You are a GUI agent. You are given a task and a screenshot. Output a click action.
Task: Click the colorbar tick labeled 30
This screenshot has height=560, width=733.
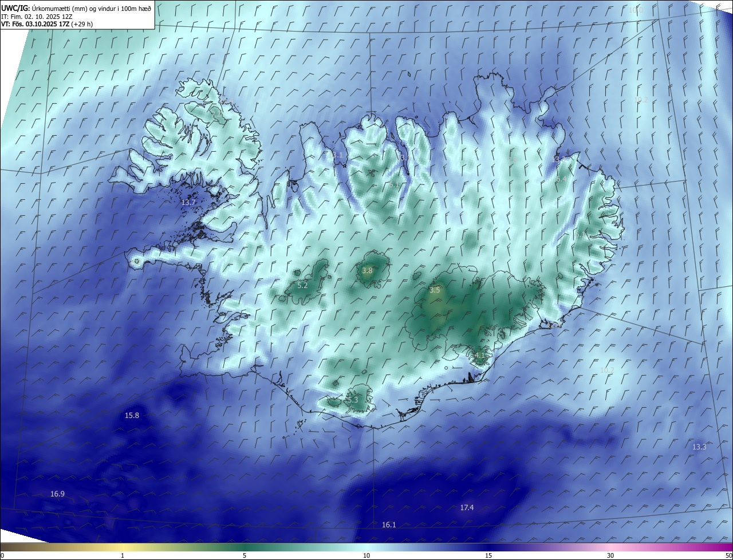[610, 555]
